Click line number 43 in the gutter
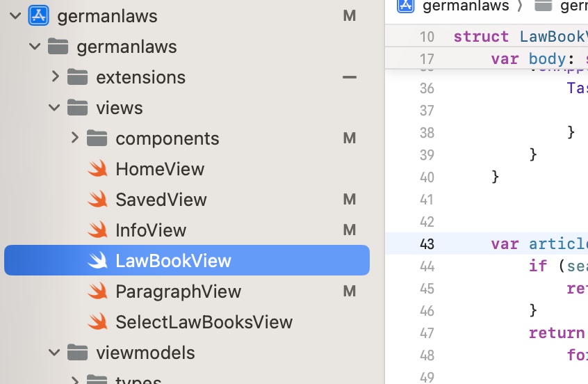Viewport: 588px width, 384px height. pos(427,243)
